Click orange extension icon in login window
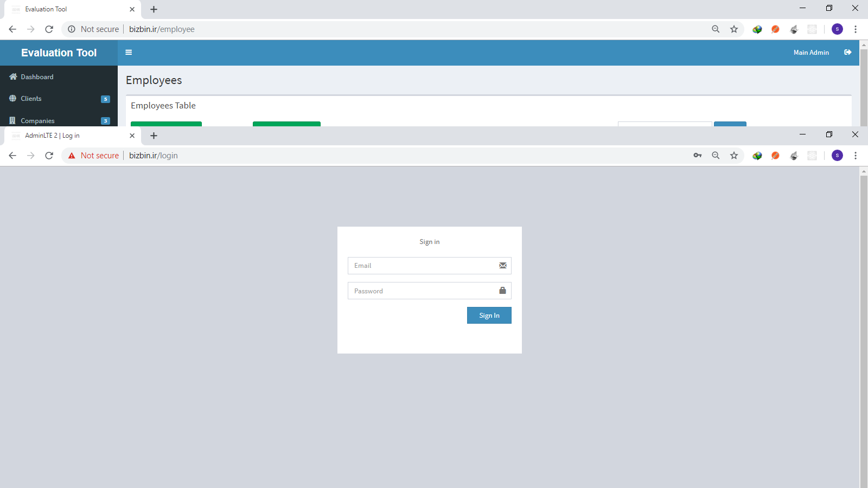The width and height of the screenshot is (868, 488). [x=775, y=156]
